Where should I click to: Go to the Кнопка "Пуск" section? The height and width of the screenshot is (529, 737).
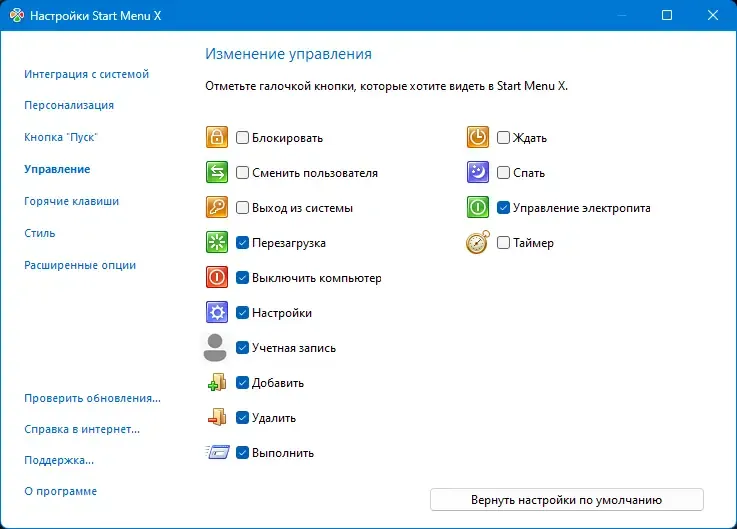click(x=61, y=137)
